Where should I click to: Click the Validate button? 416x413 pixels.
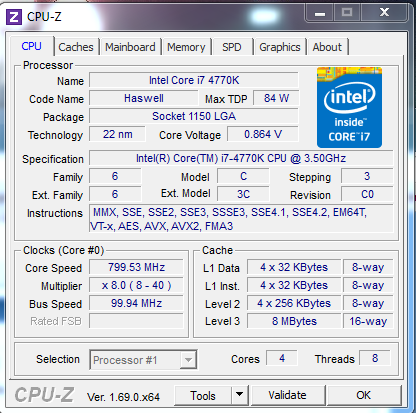coord(288,395)
